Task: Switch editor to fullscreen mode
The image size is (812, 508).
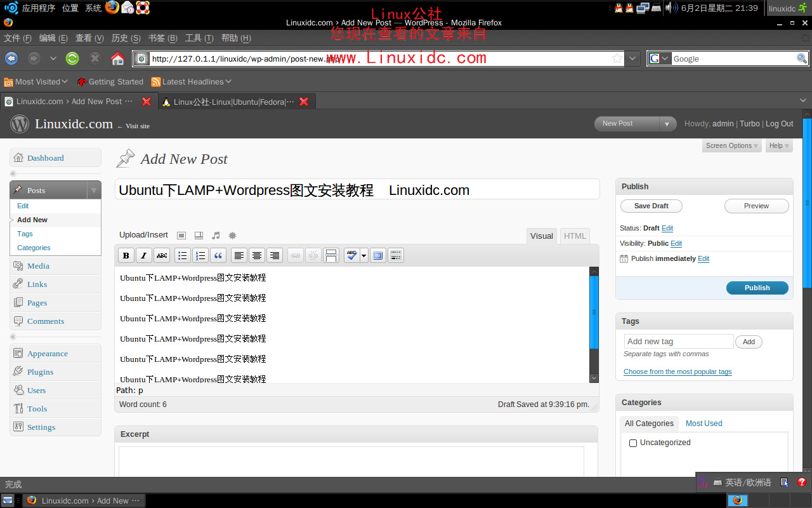Action: click(377, 255)
